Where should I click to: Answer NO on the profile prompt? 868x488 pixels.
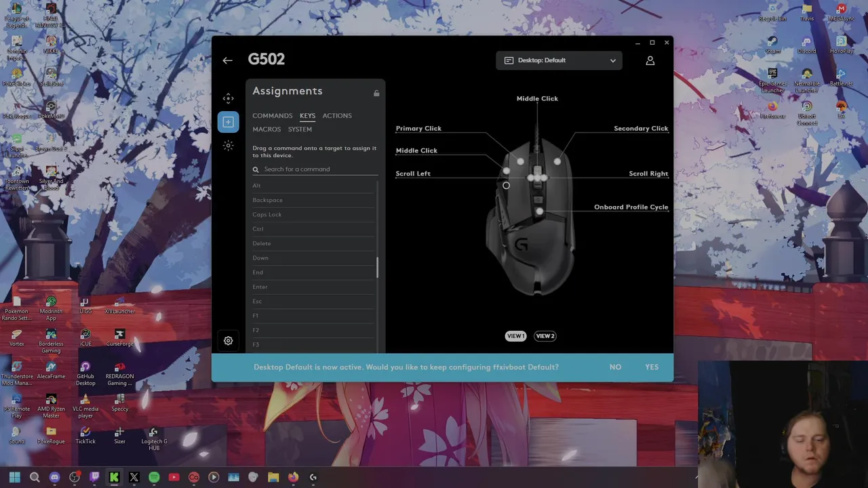[x=615, y=367]
